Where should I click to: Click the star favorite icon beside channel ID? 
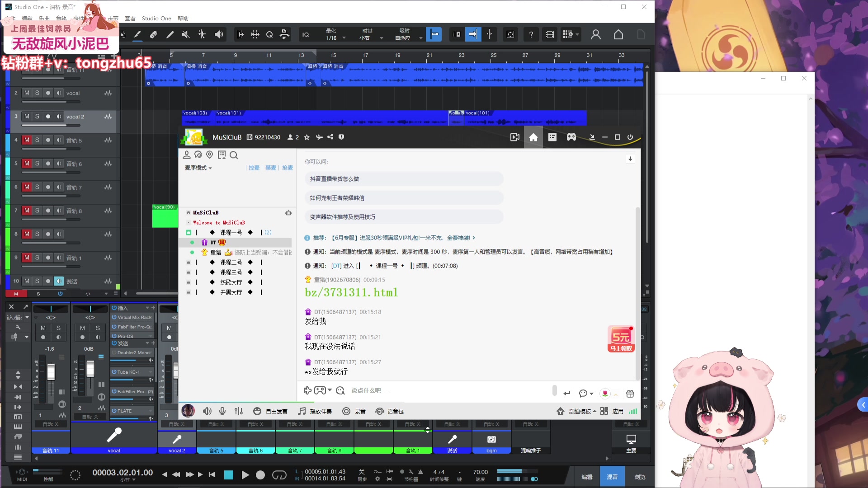click(x=307, y=137)
